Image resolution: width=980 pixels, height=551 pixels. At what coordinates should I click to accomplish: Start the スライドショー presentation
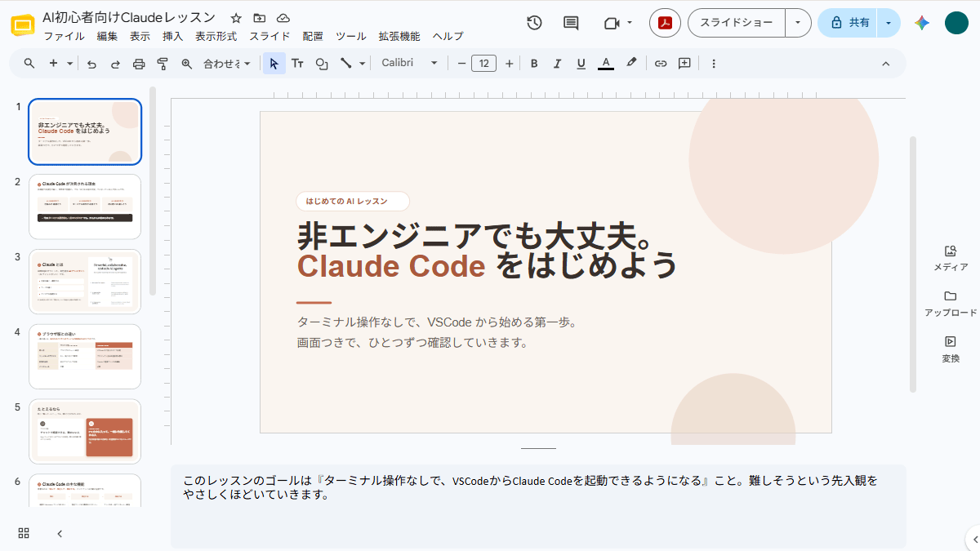tap(736, 23)
